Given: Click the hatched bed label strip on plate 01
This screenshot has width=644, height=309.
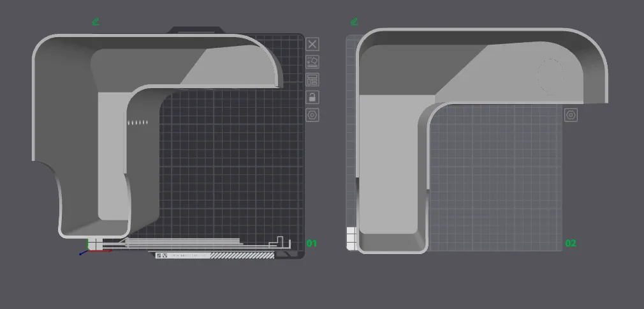Looking at the screenshot, I should click(x=242, y=255).
